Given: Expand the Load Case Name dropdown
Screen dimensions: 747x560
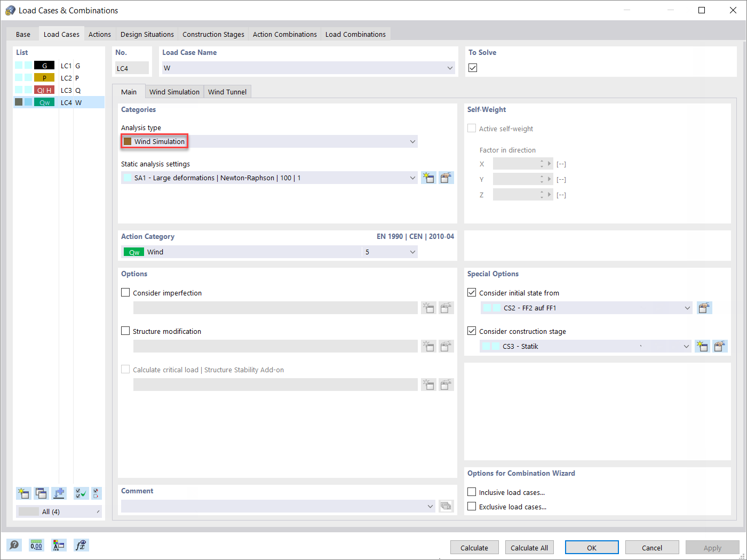Looking at the screenshot, I should (450, 68).
